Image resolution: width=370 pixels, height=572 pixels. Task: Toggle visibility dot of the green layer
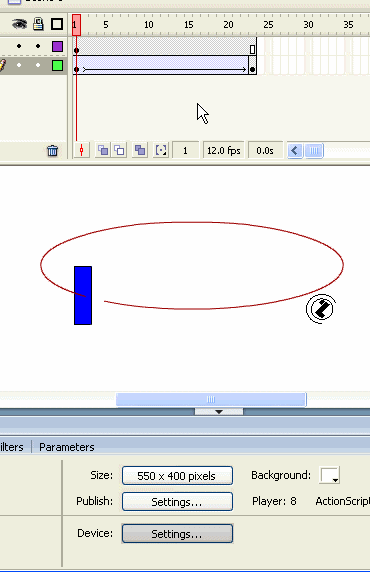coord(19,65)
